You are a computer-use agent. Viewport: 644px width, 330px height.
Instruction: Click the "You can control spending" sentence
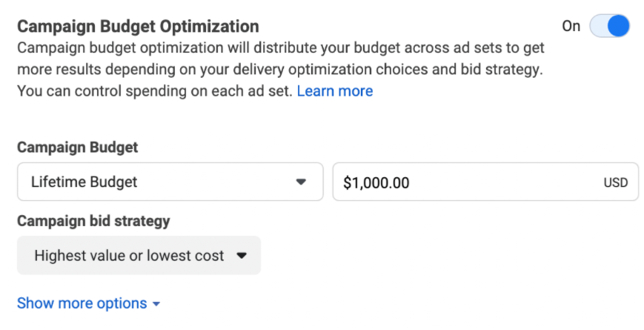pos(155,90)
